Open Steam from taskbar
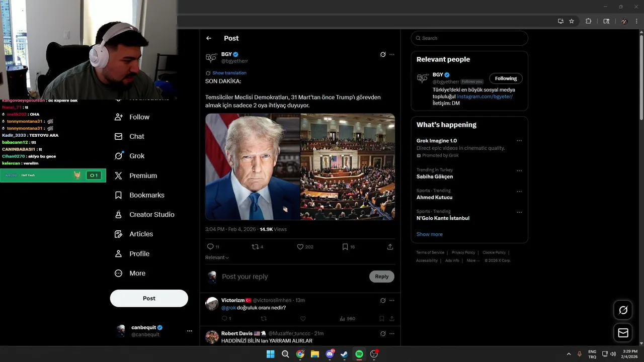Image resolution: width=644 pixels, height=362 pixels. (x=344, y=354)
